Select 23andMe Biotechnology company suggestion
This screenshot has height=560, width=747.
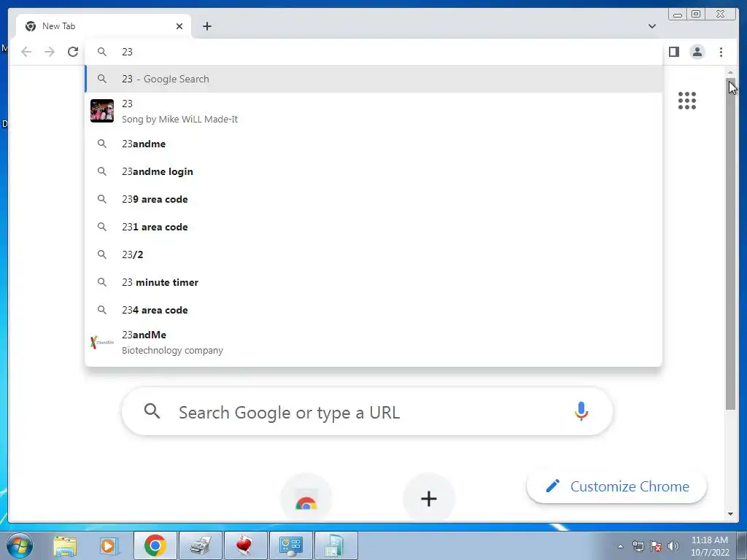373,343
